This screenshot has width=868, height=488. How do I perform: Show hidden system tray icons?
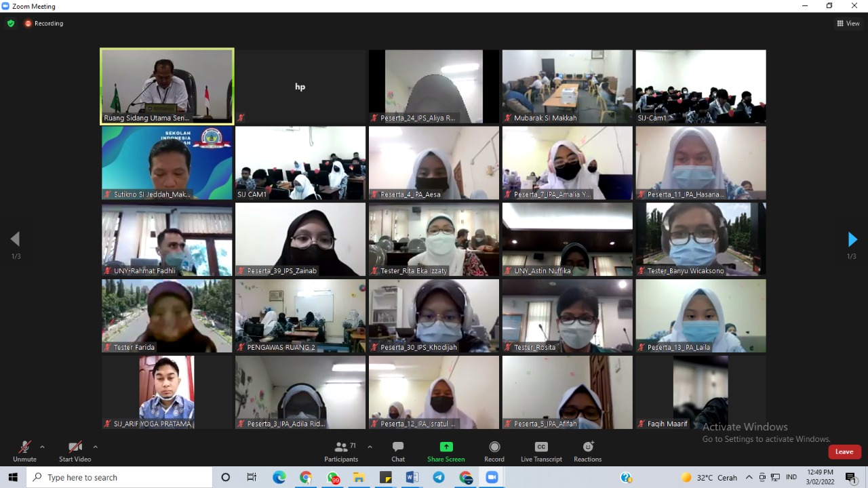(749, 477)
